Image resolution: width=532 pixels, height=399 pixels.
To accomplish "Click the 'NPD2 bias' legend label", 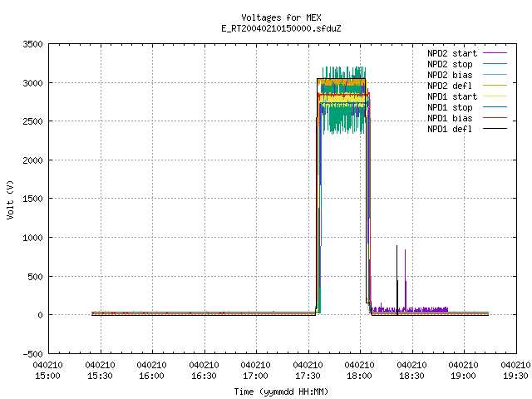I will click(x=450, y=75).
